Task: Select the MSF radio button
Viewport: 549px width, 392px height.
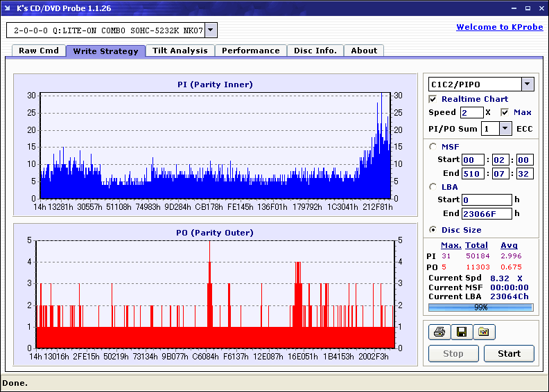Action: [433, 146]
